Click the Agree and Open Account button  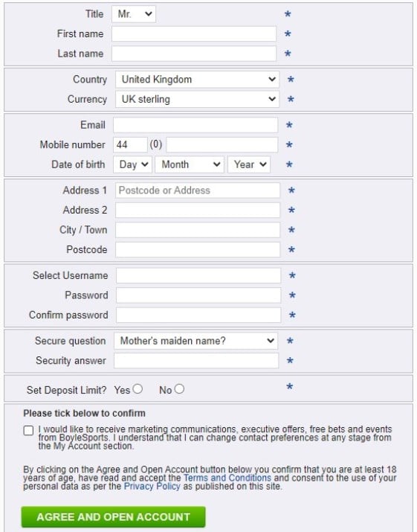point(113,516)
